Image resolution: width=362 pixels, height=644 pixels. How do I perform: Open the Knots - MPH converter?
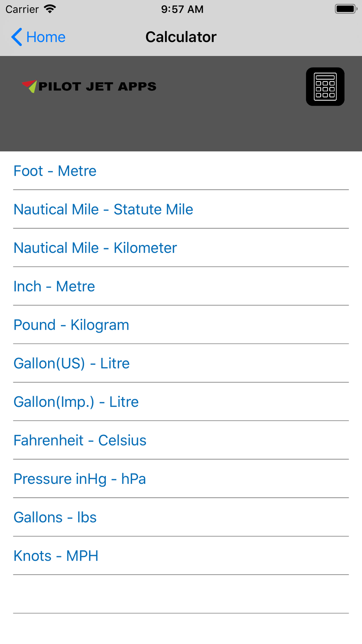[181, 556]
